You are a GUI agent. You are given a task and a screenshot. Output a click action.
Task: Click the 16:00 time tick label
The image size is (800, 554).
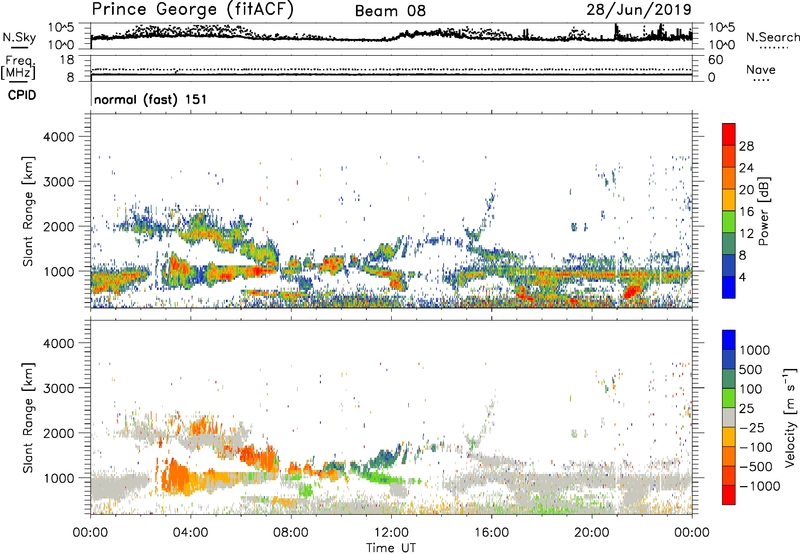click(x=491, y=533)
